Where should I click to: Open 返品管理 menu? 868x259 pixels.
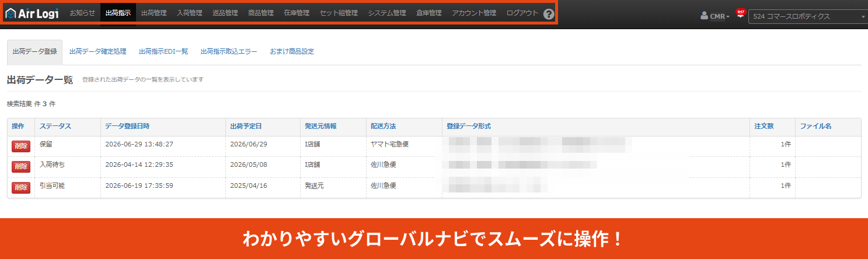tap(225, 13)
